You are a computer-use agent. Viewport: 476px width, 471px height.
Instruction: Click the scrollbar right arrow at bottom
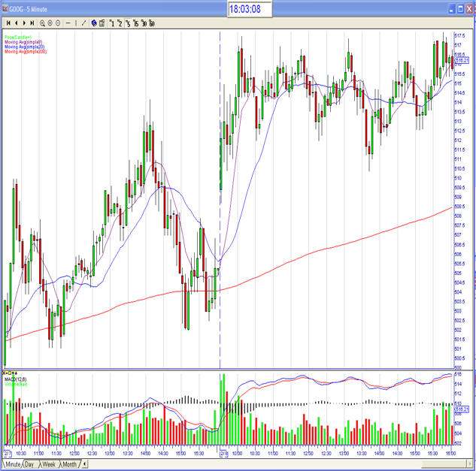[469, 464]
